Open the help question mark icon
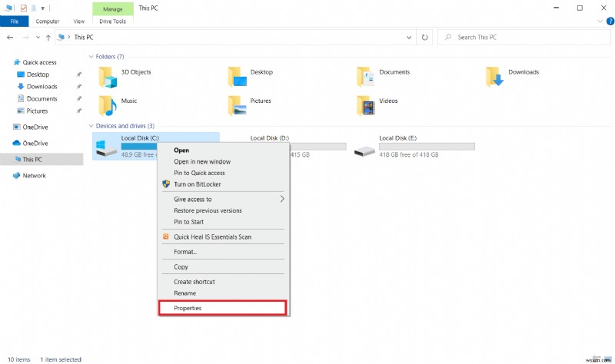This screenshot has width=615, height=364. (610, 22)
